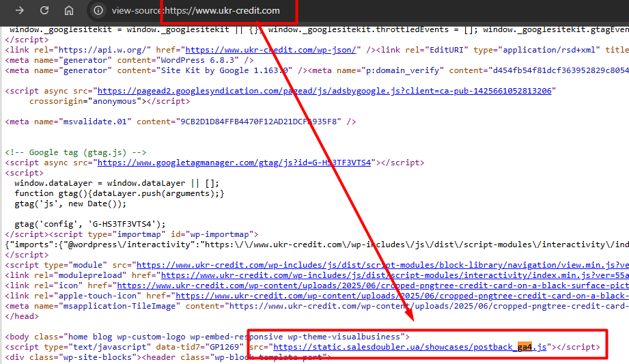
Task: Click the line "function gtag(){dataLayer.push(arguments);}"
Action: [x=119, y=193]
